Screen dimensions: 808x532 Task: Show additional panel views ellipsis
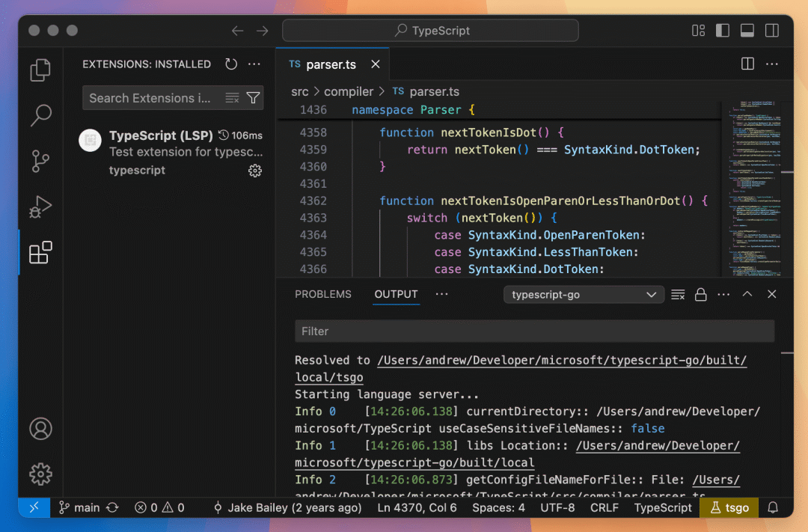click(441, 294)
